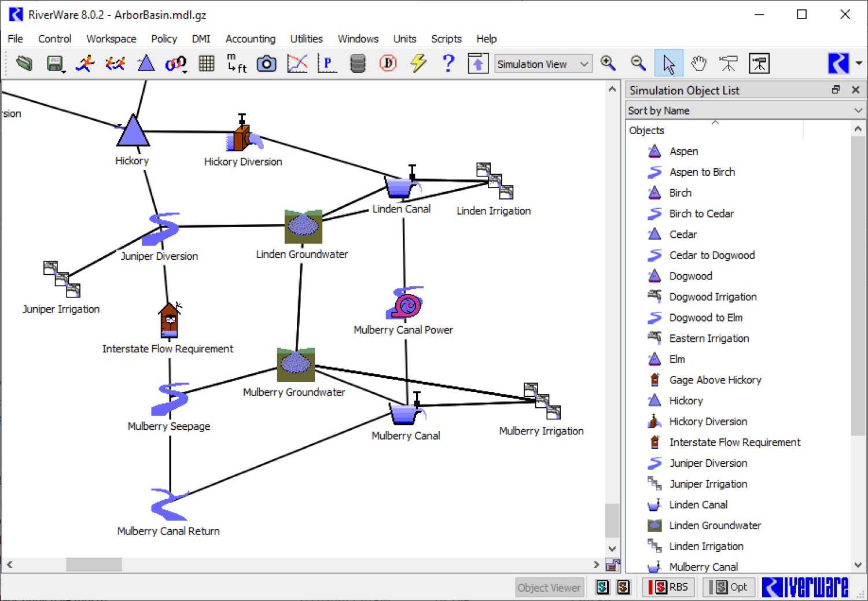
Task: Click the Juniper Irrigation object on workspace
Action: (62, 279)
